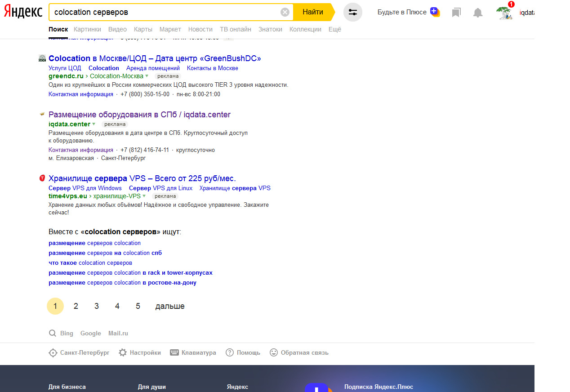Open the GreenBushDC Colocation result title
570x392 pixels.
coord(155,58)
